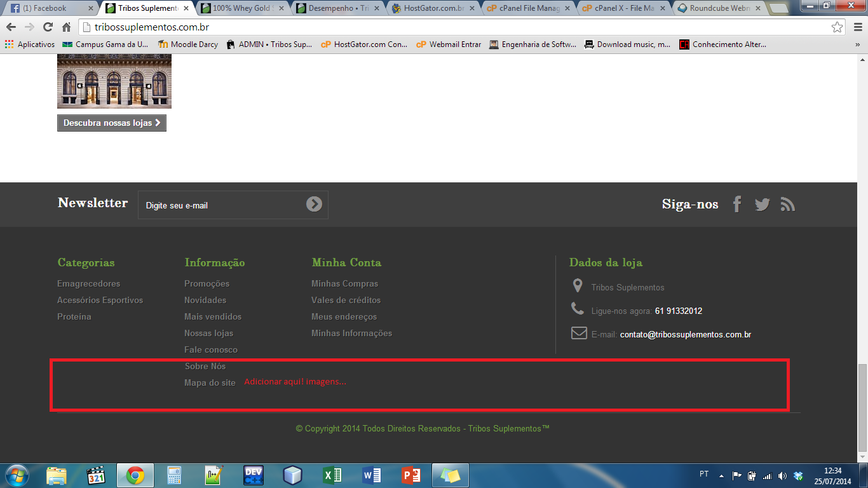Click the browser back arrow
This screenshot has width=868, height=488.
(x=11, y=27)
